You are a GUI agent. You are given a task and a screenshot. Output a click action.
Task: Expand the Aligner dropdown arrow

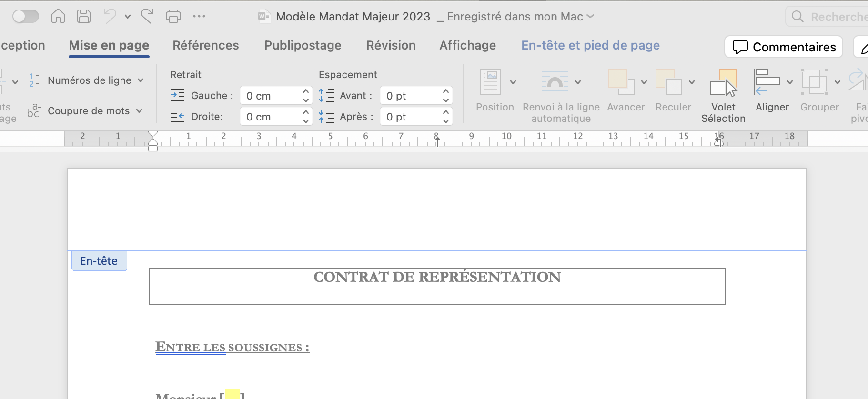[x=790, y=82]
